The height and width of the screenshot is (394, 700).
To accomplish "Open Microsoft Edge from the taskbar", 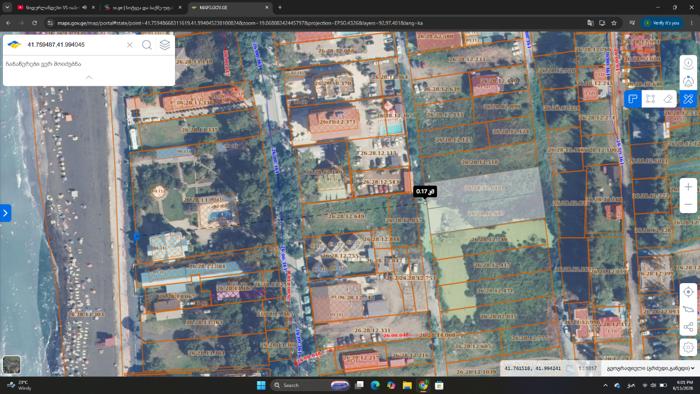I will pos(375,385).
